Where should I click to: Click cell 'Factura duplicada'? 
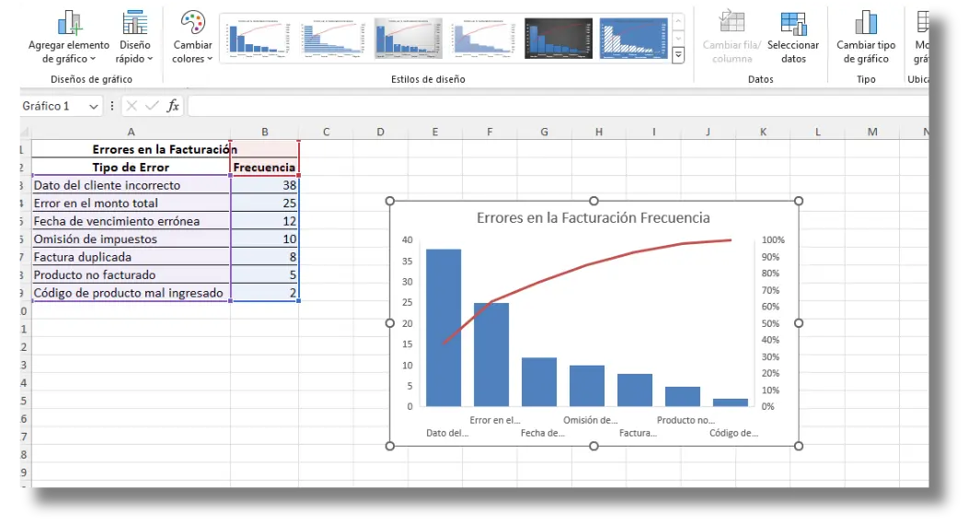[131, 257]
